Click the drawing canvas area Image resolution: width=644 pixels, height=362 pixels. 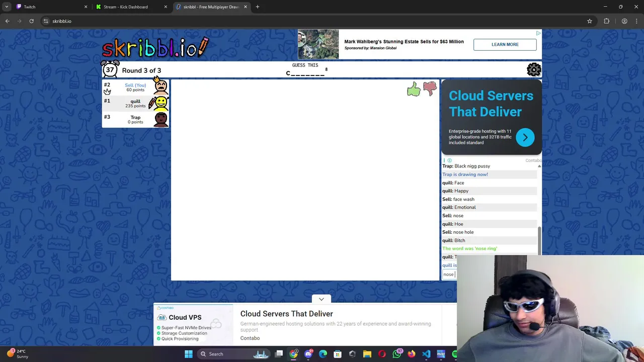coord(305,180)
